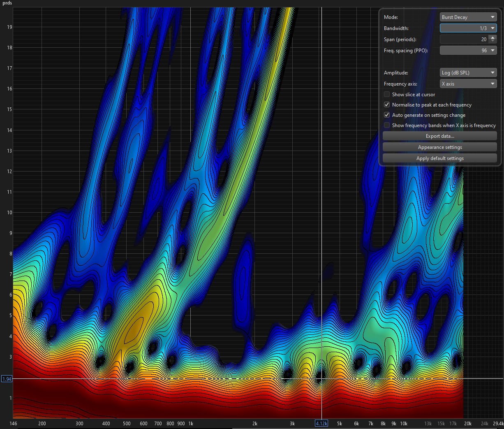504x429 pixels.
Task: Increase Span periods with the up arrow
Action: (493, 37)
